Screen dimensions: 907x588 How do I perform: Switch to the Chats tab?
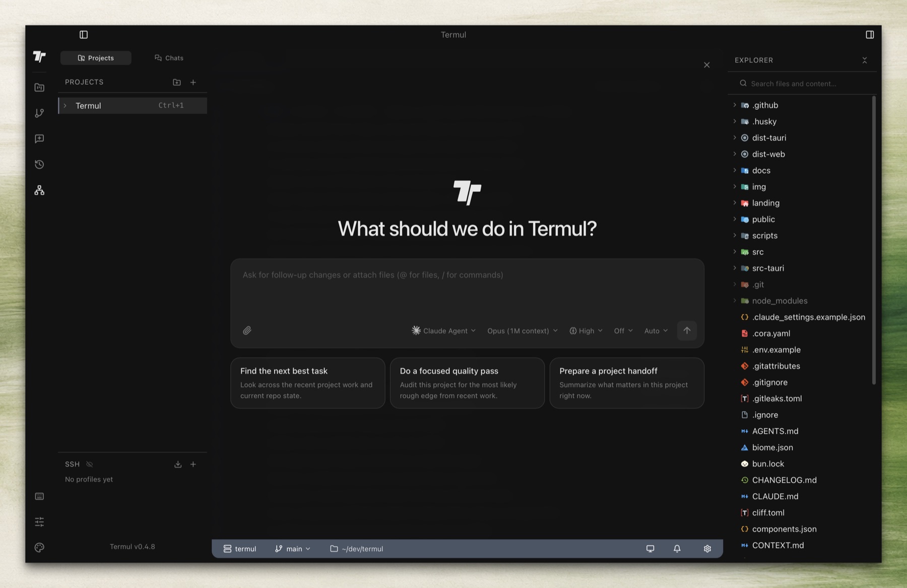coord(169,58)
